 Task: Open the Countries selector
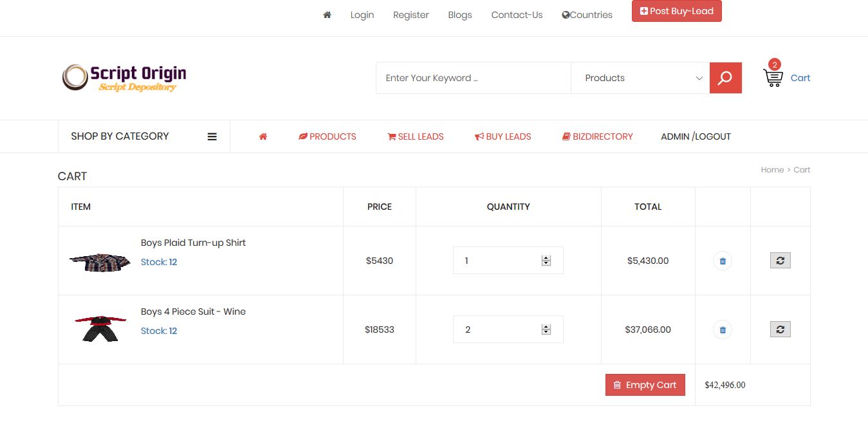click(587, 15)
